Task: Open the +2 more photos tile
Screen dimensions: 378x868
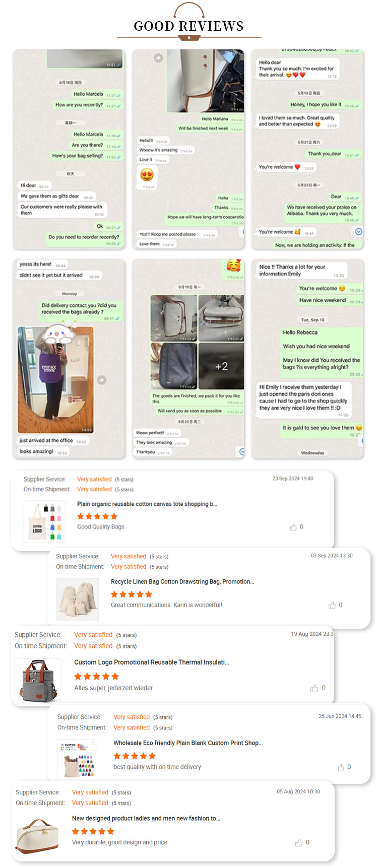Action: [x=221, y=366]
